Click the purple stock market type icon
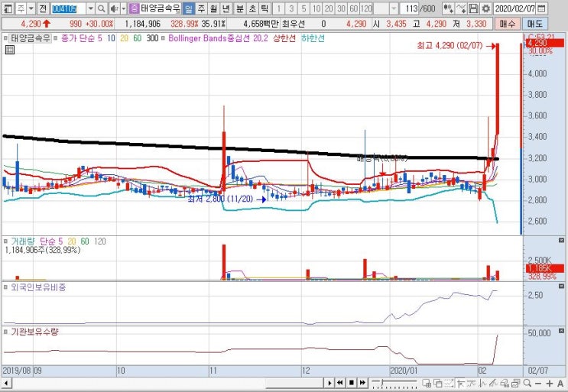This screenshot has height=392, width=568. click(x=134, y=8)
